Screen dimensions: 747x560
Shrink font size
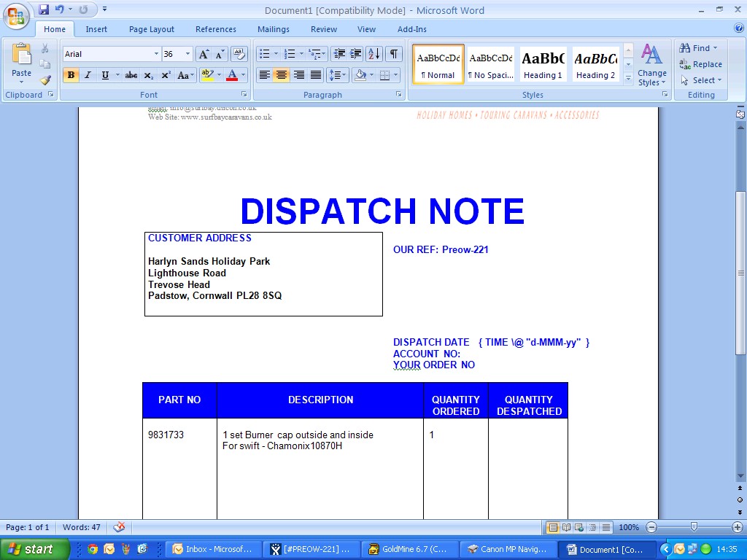220,54
